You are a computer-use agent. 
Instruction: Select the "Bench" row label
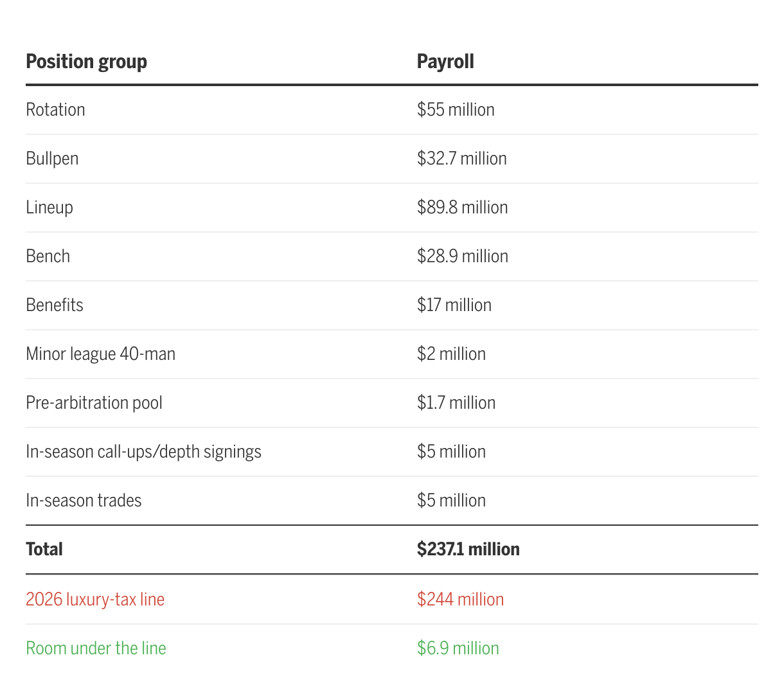tap(48, 256)
